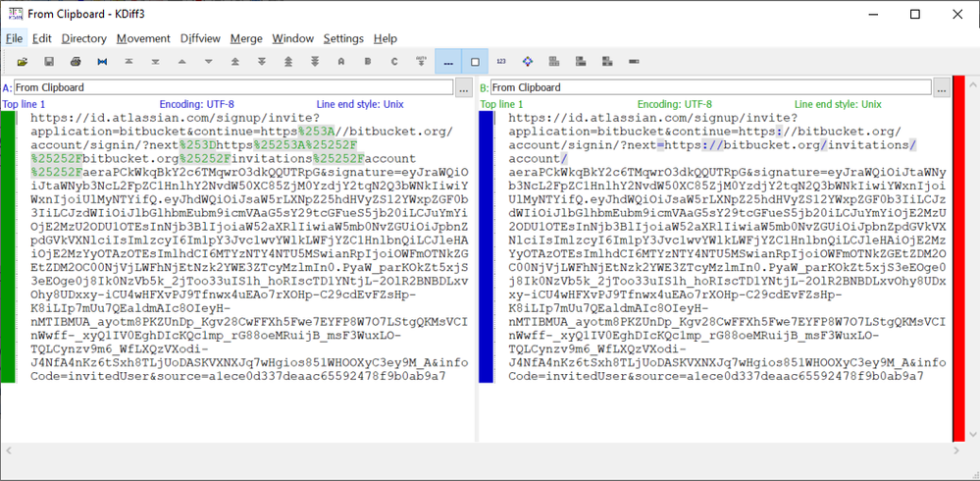The height and width of the screenshot is (481, 980).
Task: Open the Directory menu
Action: click(83, 38)
